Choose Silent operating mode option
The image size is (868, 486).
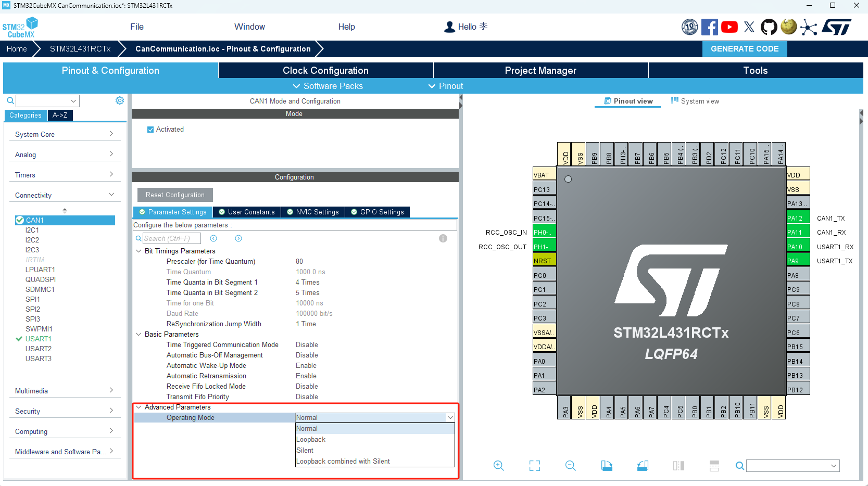tap(375, 451)
